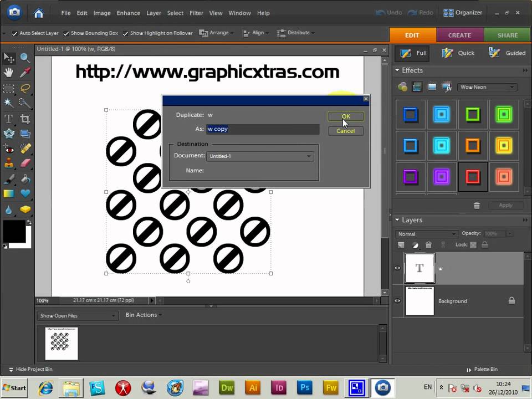Select the Quick Selection tool
Image resolution: width=532 pixels, height=399 pixels.
[25, 103]
